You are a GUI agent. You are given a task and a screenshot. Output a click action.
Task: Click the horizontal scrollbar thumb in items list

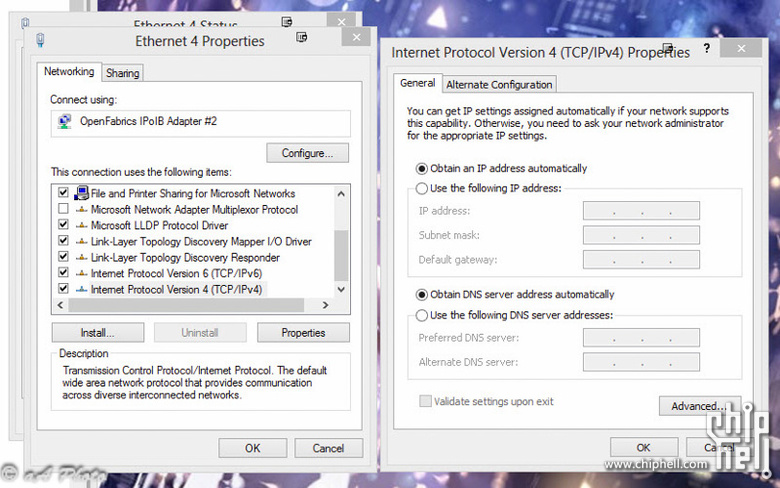pos(186,305)
